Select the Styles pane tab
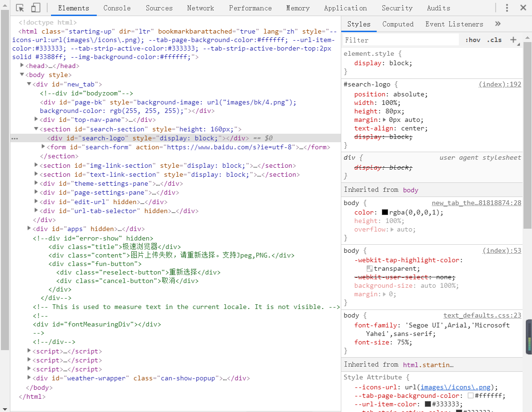532x412 pixels. [x=359, y=24]
